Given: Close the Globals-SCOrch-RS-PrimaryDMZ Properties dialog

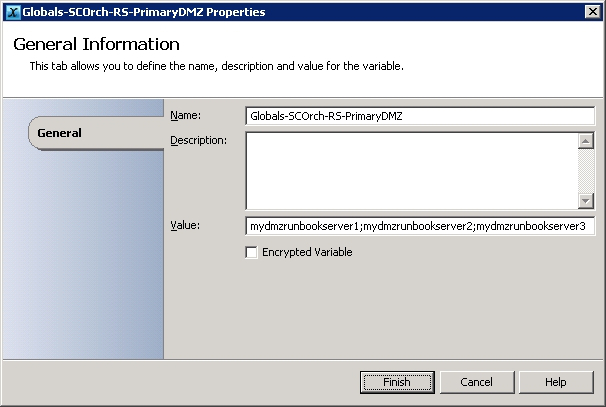Looking at the screenshot, I should click(x=592, y=12).
